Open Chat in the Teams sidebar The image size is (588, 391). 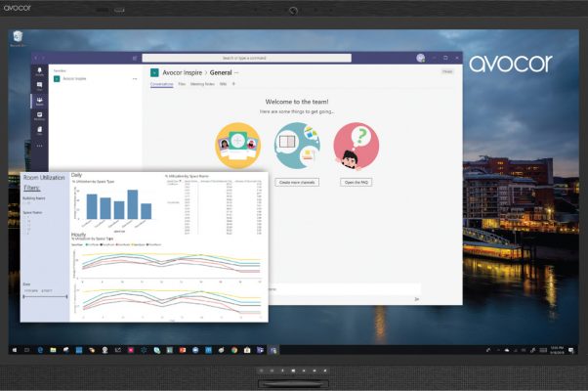pos(39,86)
